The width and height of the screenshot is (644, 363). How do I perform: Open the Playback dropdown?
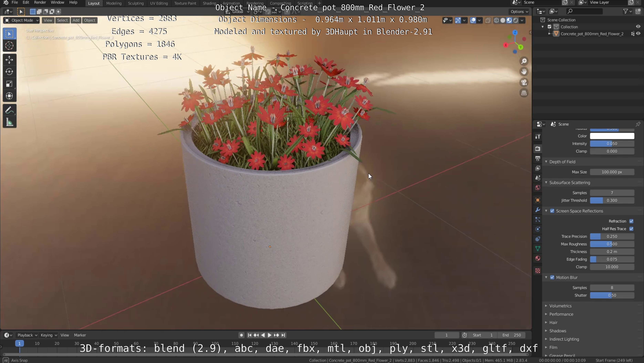coord(27,335)
